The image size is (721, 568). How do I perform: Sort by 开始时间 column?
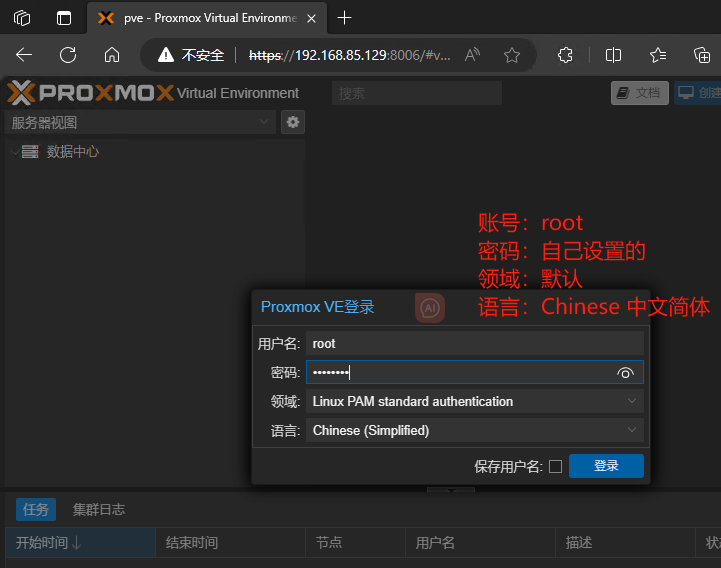[80, 543]
